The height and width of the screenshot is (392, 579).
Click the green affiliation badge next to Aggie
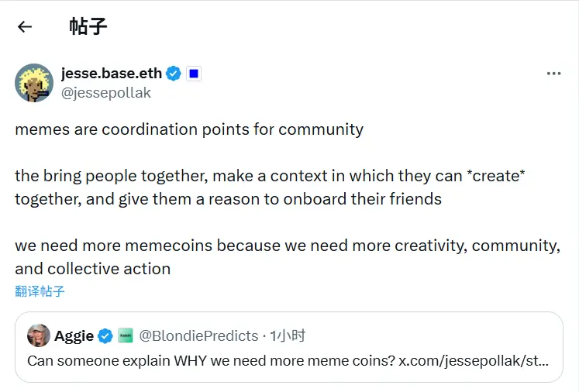coord(125,335)
